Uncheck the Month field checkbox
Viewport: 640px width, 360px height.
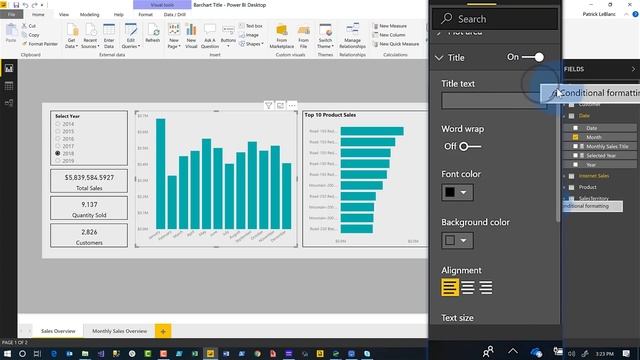coord(576,137)
